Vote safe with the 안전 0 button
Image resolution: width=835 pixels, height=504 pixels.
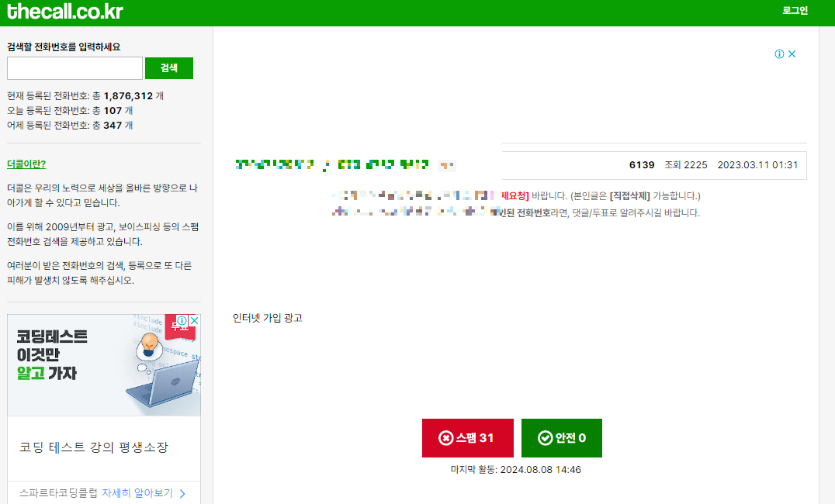[x=561, y=438]
